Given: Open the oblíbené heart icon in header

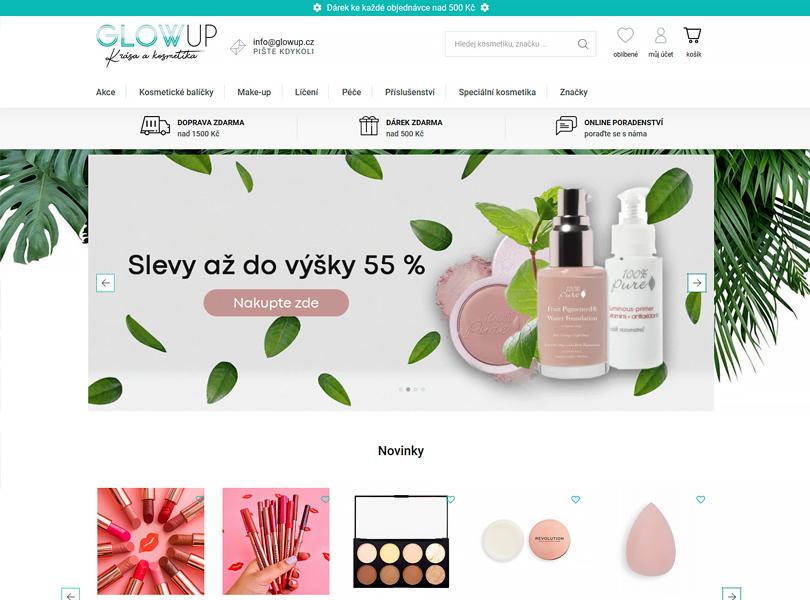Looking at the screenshot, I should click(x=625, y=35).
